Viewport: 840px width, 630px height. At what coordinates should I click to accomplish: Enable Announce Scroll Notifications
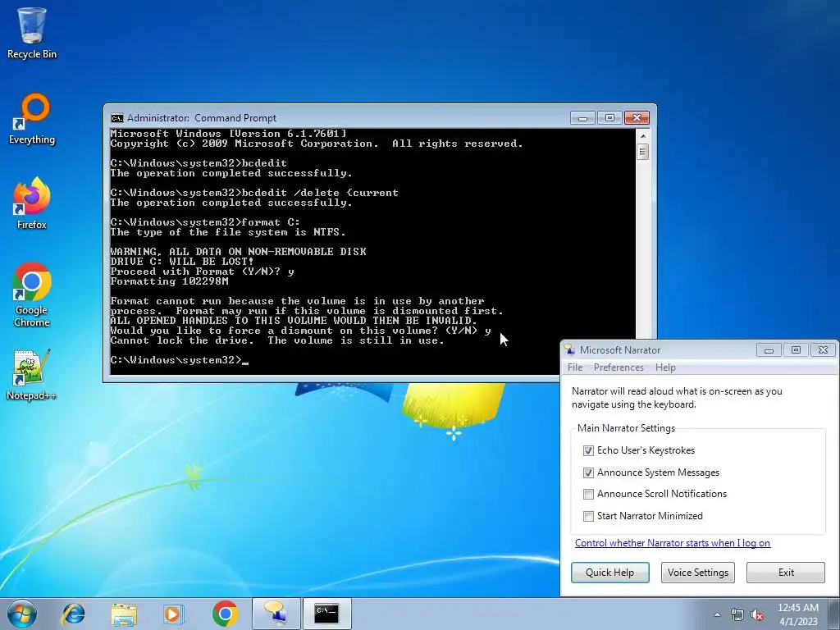pyautogui.click(x=588, y=494)
